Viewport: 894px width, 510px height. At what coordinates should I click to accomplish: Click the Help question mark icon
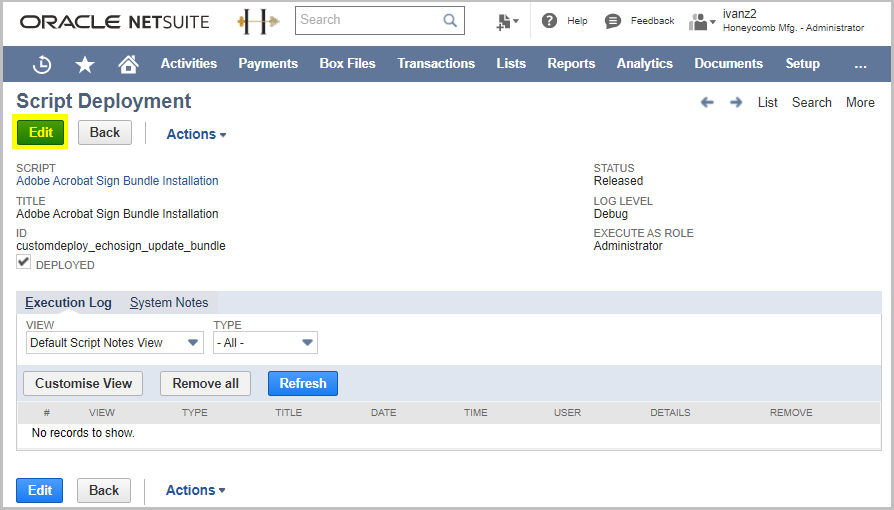(x=549, y=21)
